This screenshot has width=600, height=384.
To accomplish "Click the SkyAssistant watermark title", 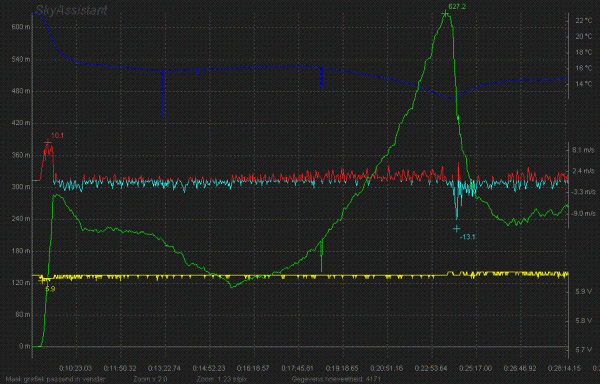I will [71, 10].
